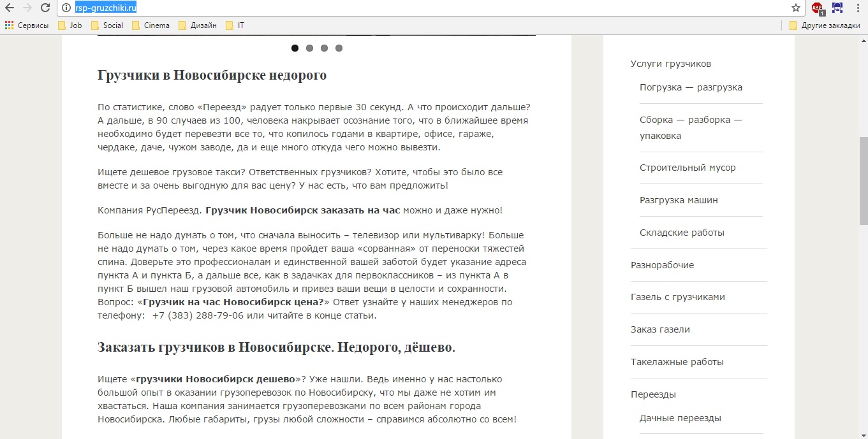Select the first slider dot
Screen dimensions: 868x439
pyautogui.click(x=295, y=48)
